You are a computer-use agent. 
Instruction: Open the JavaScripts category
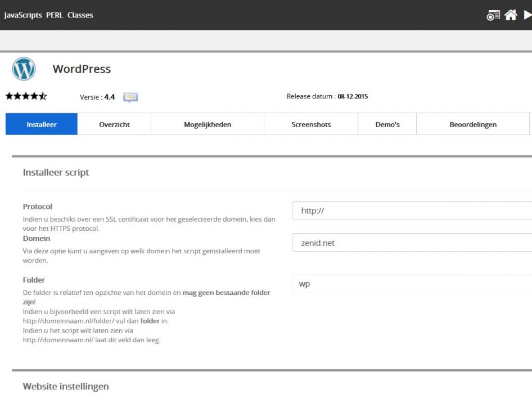22,15
